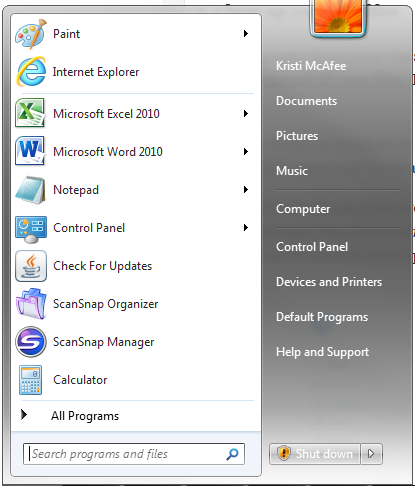Open Notepad from its notepad icon

(31, 190)
